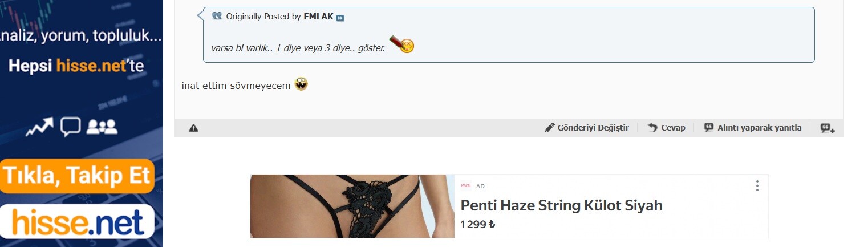Click the people group icon in banner
Screen dimensions: 868x247
[102, 126]
